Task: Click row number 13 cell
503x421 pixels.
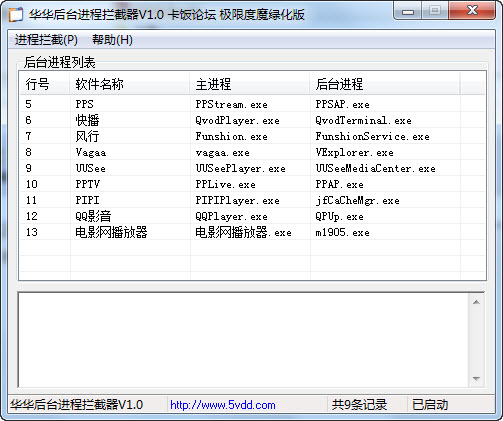Action: 32,232
